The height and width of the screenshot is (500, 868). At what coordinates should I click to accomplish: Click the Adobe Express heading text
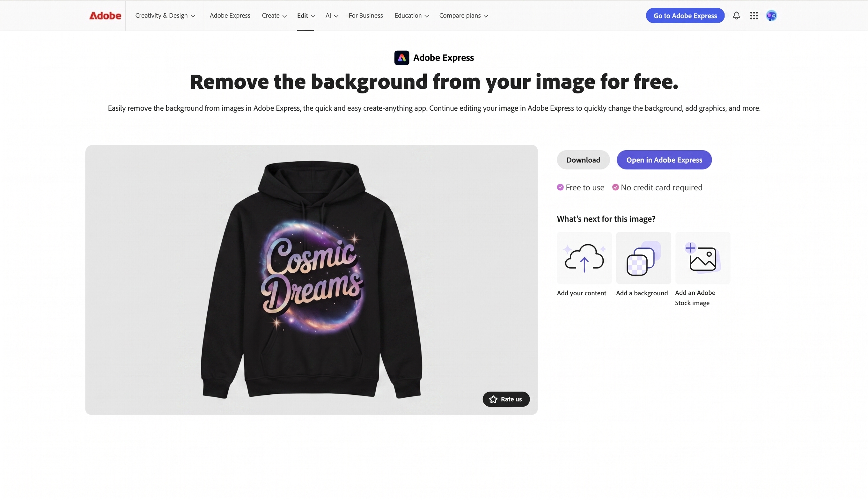click(x=444, y=58)
